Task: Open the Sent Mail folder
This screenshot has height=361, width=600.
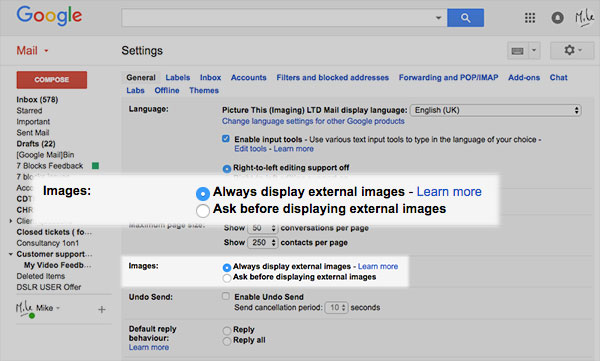Action: point(33,133)
